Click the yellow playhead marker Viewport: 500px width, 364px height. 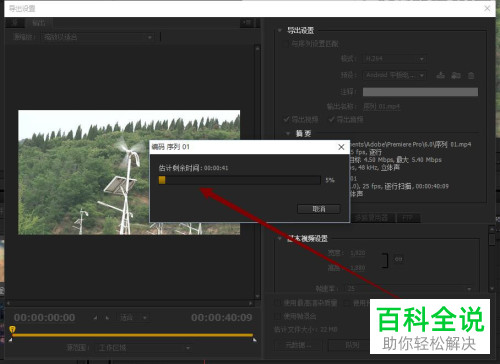pos(12,329)
